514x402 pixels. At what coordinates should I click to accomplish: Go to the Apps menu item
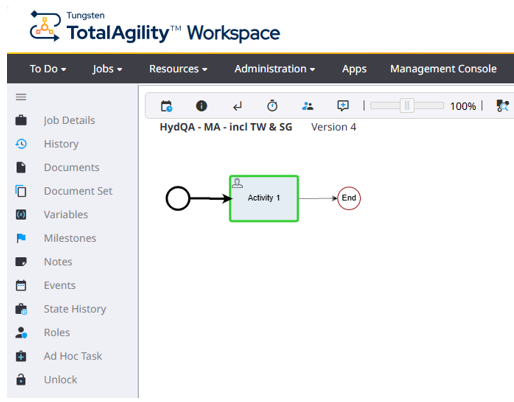point(354,69)
